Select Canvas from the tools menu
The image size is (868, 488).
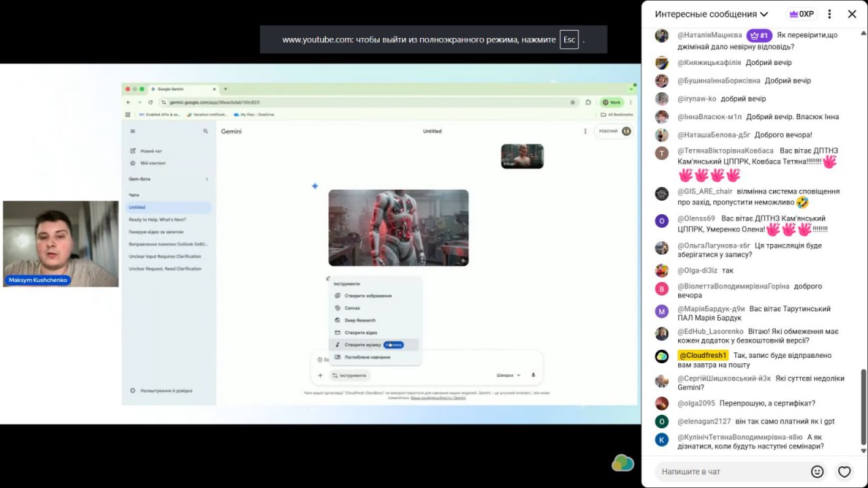click(x=352, y=308)
